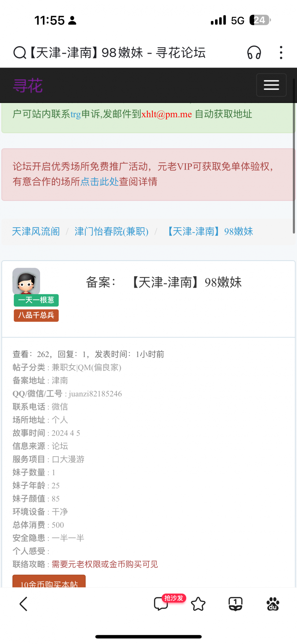Screen dimensions: 297x644
Task: Open comments bubble with 抢沙发 badge
Action: click(x=161, y=604)
